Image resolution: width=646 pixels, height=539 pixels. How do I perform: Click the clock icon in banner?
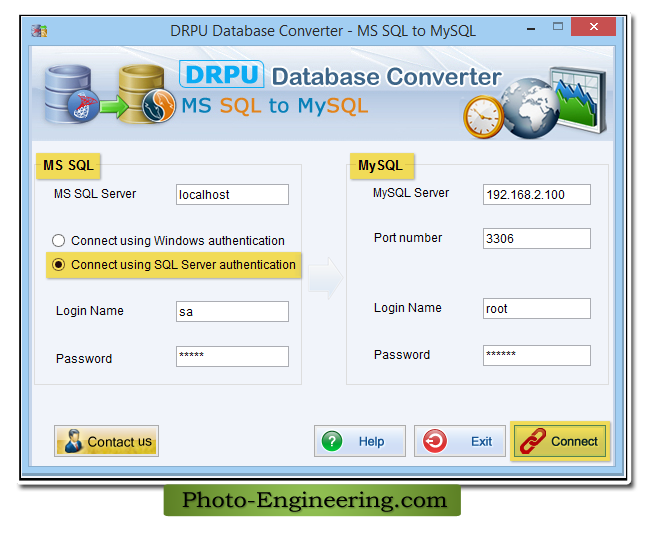point(484,117)
